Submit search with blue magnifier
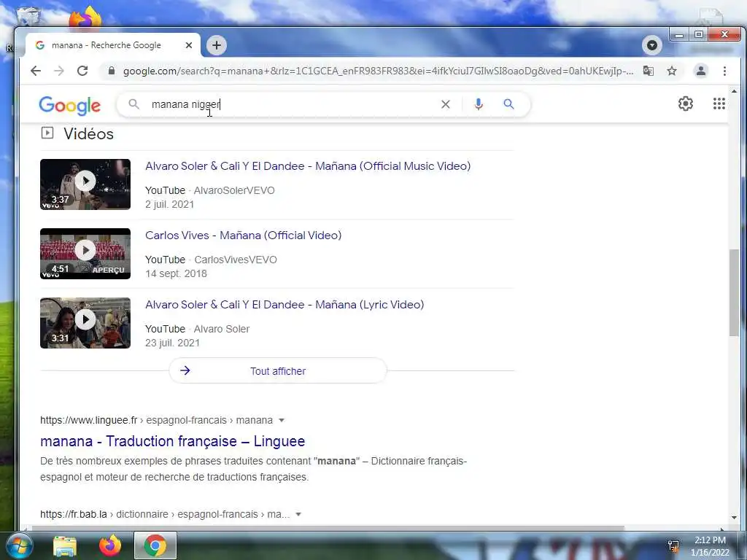747x560 pixels. pos(508,104)
